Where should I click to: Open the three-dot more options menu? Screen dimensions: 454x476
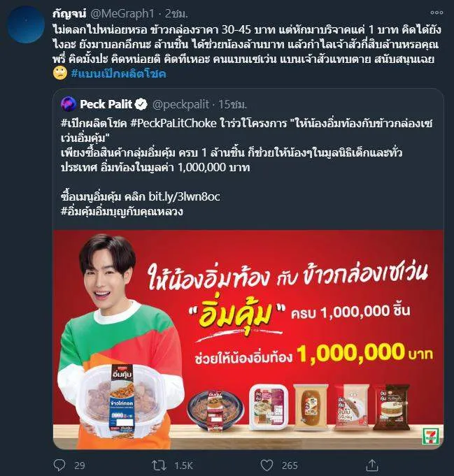tap(437, 13)
